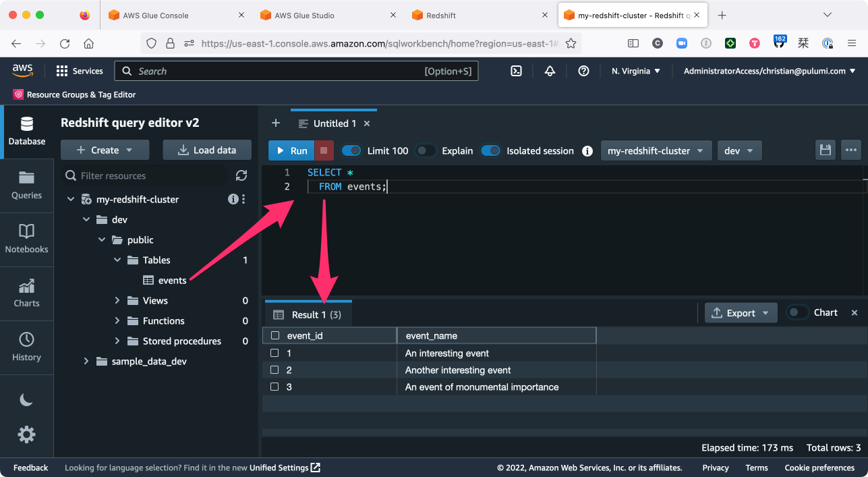The height and width of the screenshot is (477, 868).
Task: Run the SQL query
Action: (291, 150)
